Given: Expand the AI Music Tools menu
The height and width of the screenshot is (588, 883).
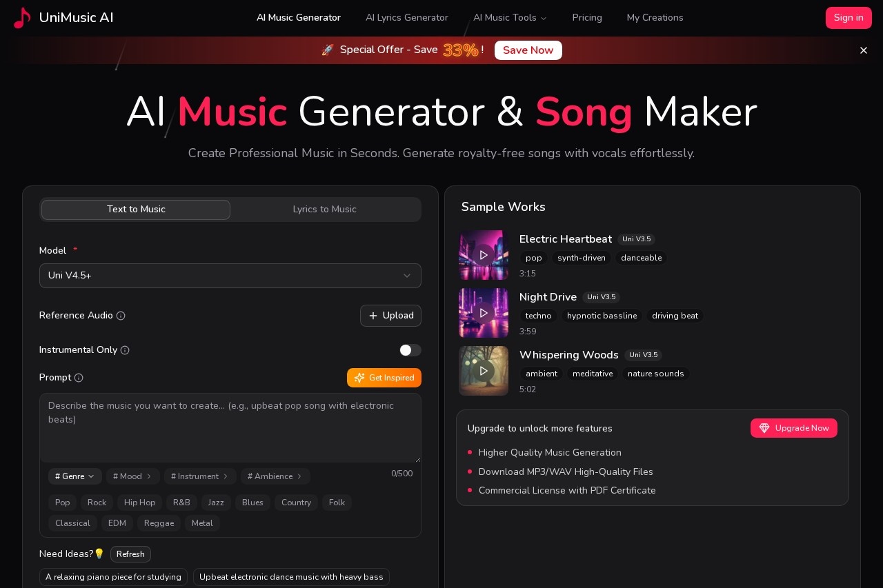Looking at the screenshot, I should (510, 18).
